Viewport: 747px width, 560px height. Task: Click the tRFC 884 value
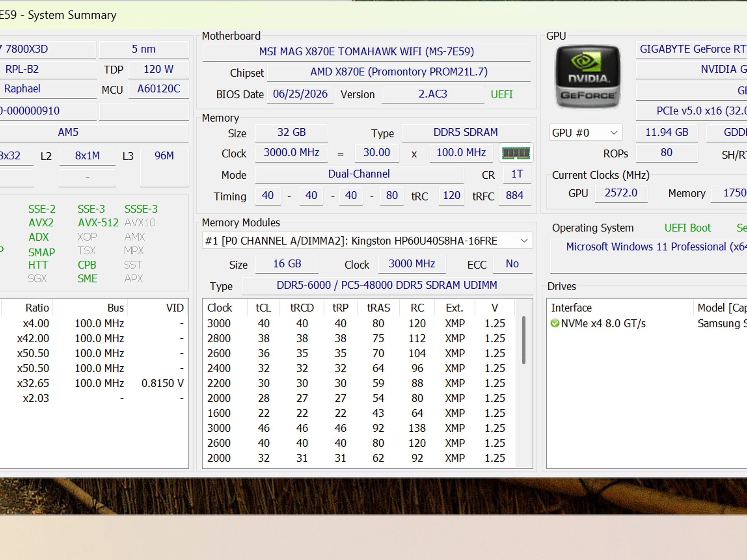tap(515, 196)
